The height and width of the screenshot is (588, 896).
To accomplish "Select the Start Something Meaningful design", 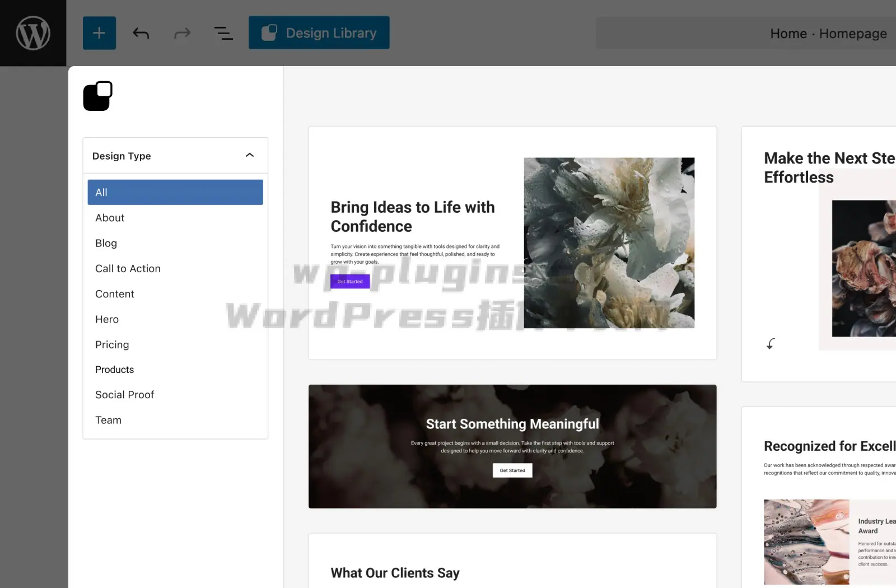I will tap(512, 446).
